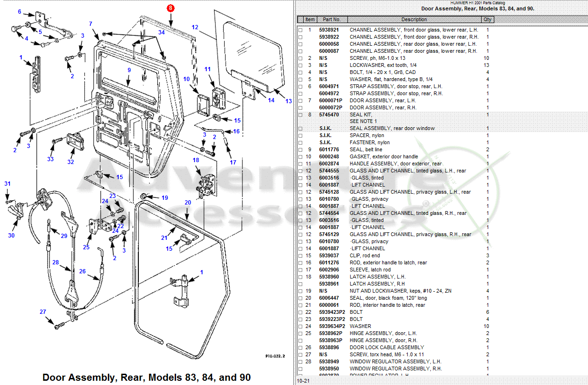Image resolution: width=588 pixels, height=385 pixels.
Task: Select callout 11 for the exterior handle
Action: pos(208,69)
